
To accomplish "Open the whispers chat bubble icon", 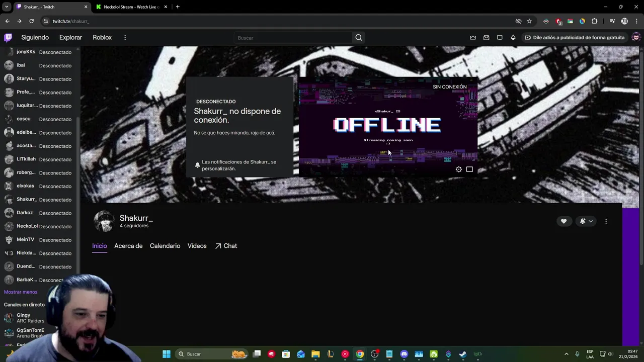I will click(500, 38).
